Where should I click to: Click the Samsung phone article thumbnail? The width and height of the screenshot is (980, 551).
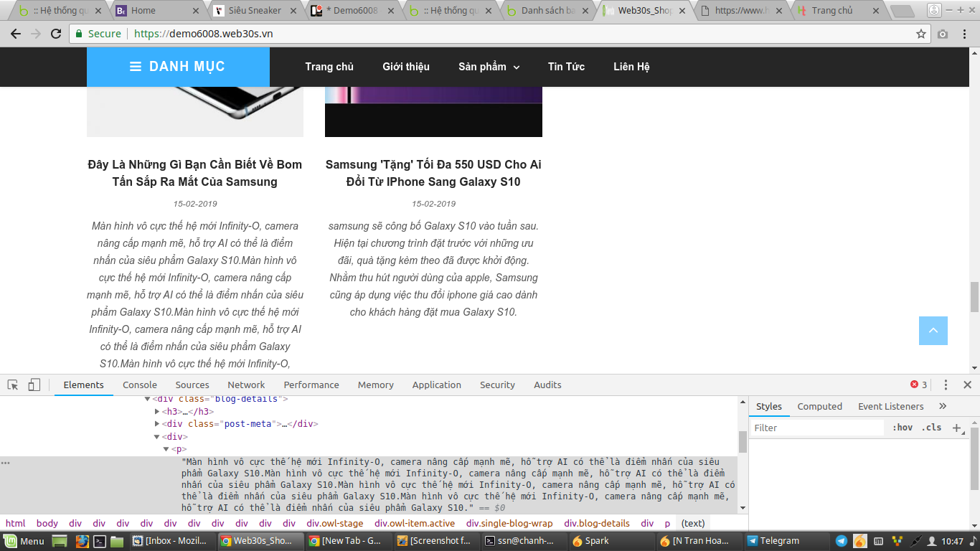pyautogui.click(x=195, y=112)
